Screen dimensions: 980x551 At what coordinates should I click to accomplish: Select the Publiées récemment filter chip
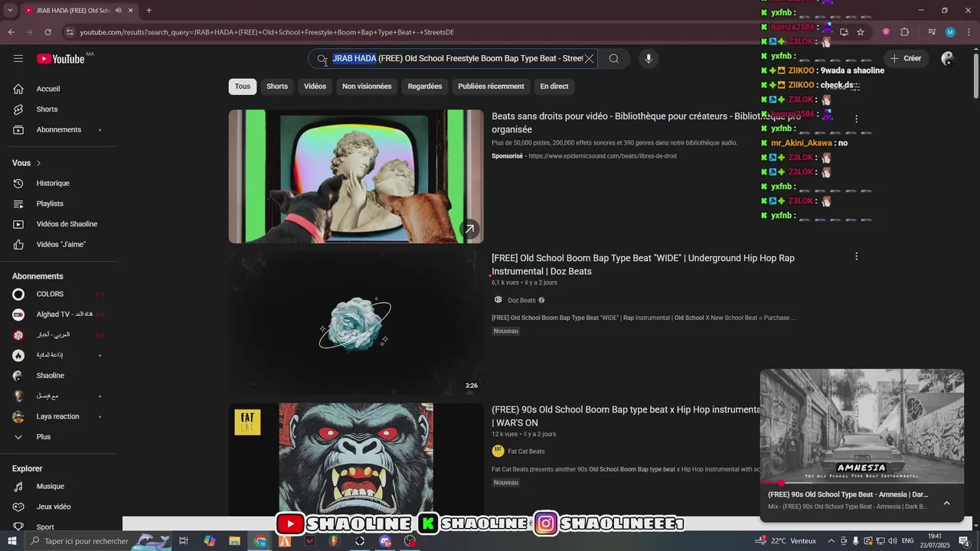click(x=491, y=86)
